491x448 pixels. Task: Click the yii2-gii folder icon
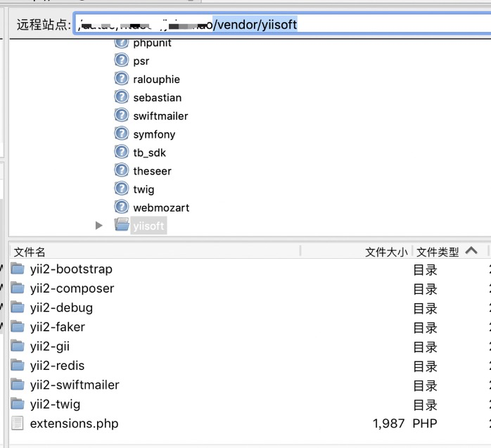coord(18,346)
